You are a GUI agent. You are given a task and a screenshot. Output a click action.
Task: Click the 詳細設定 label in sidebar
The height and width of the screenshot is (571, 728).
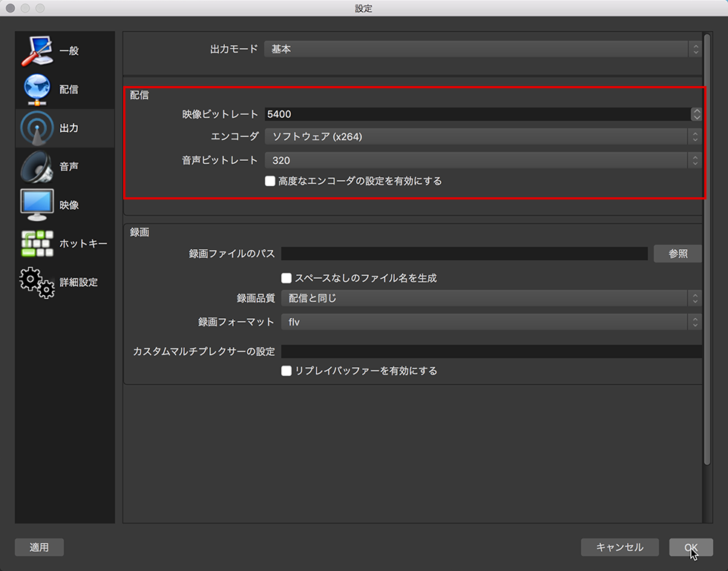coord(79,282)
